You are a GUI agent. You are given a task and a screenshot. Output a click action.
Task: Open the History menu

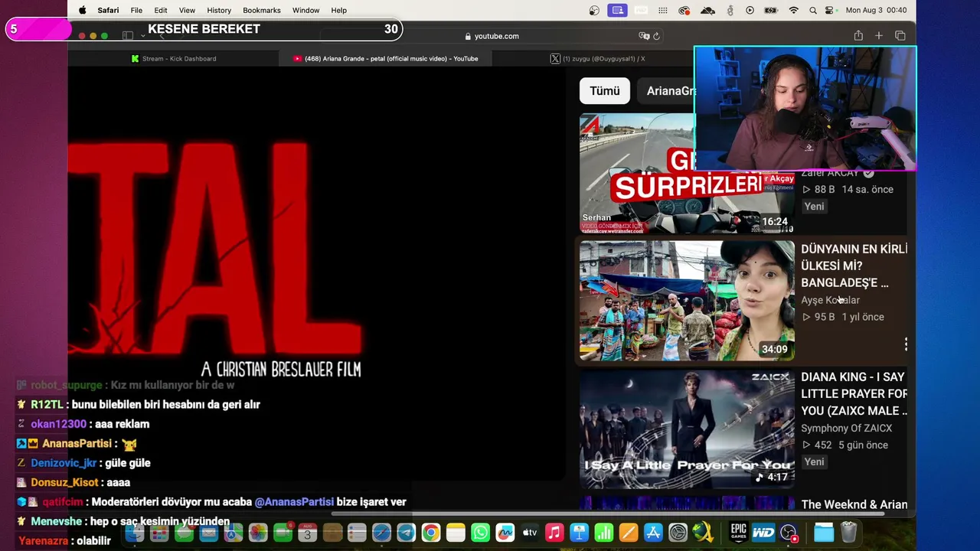tap(219, 10)
